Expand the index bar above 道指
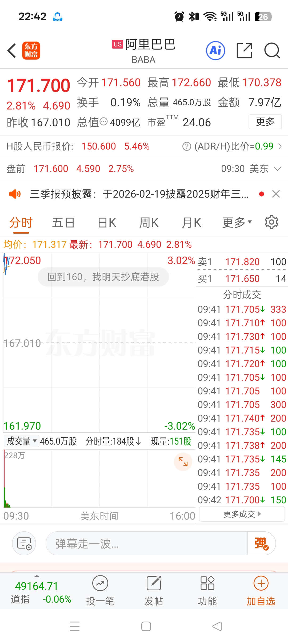The width and height of the screenshot is (288, 644). [x=37, y=576]
